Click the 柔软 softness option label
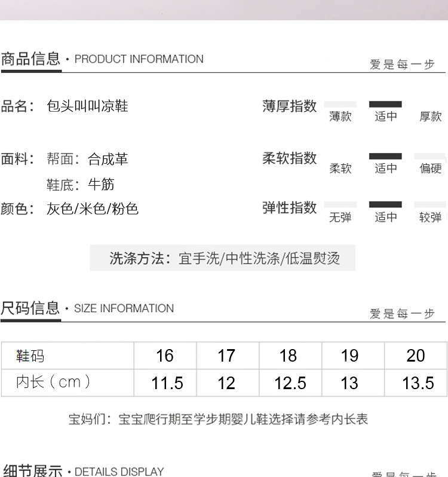 (340, 169)
